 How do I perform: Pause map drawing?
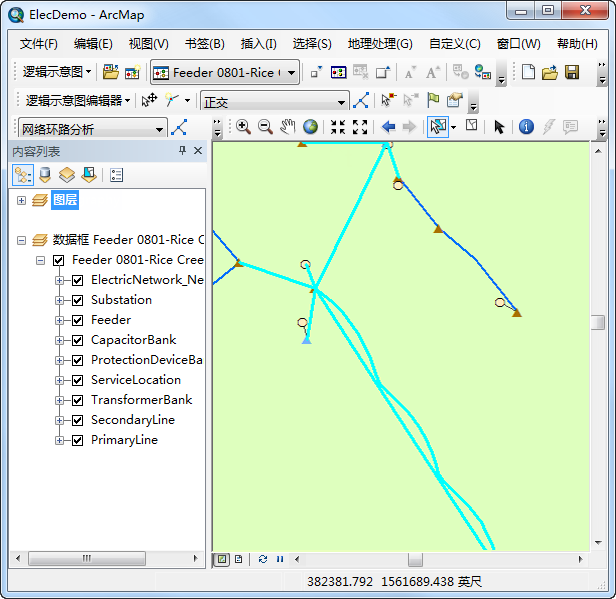click(x=279, y=559)
